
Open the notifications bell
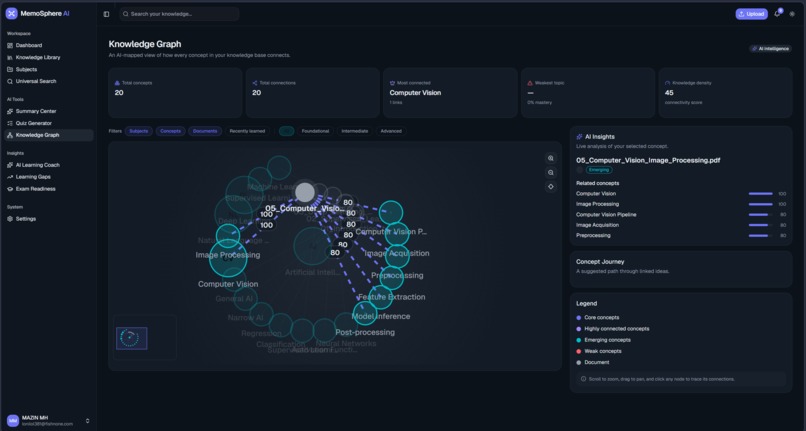(777, 14)
